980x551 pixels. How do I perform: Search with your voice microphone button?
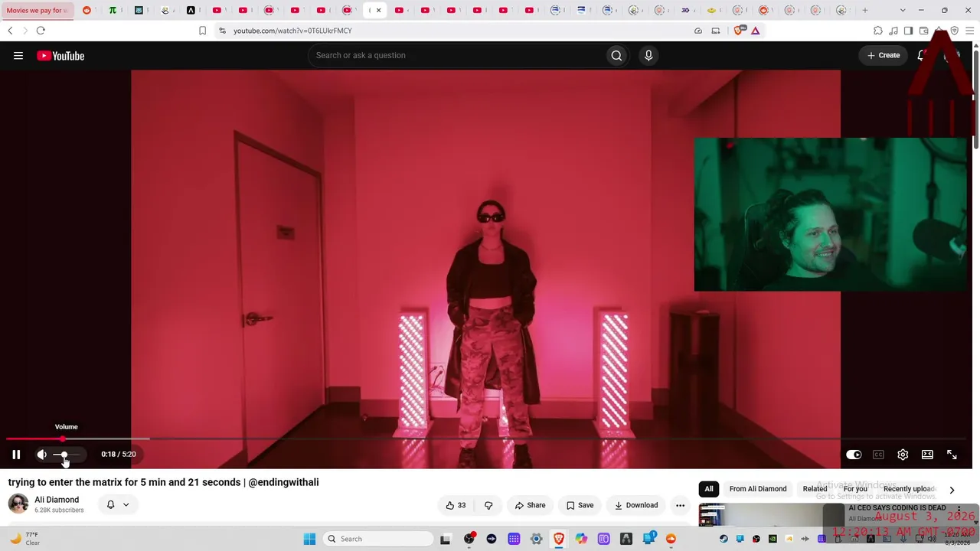click(648, 56)
